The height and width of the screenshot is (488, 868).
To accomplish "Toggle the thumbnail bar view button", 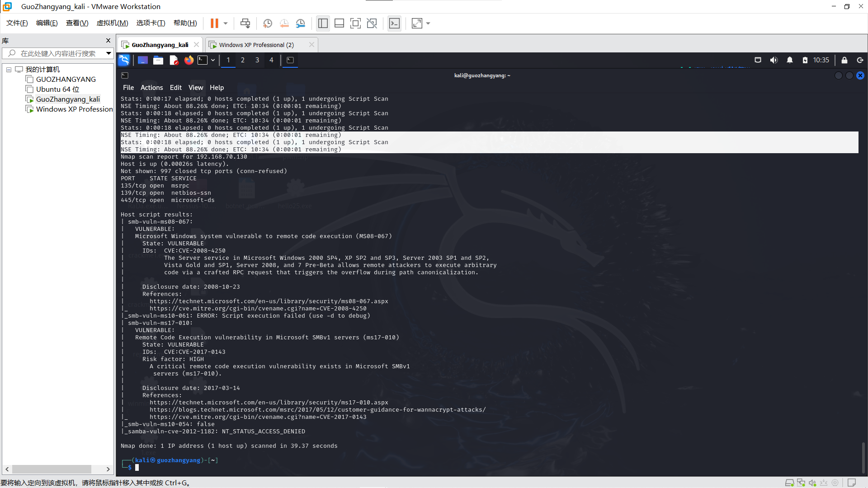I will (339, 23).
